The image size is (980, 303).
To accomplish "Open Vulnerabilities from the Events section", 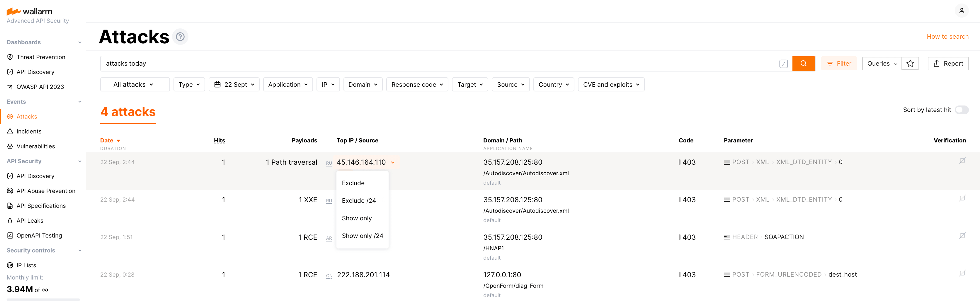I will coord(35,146).
